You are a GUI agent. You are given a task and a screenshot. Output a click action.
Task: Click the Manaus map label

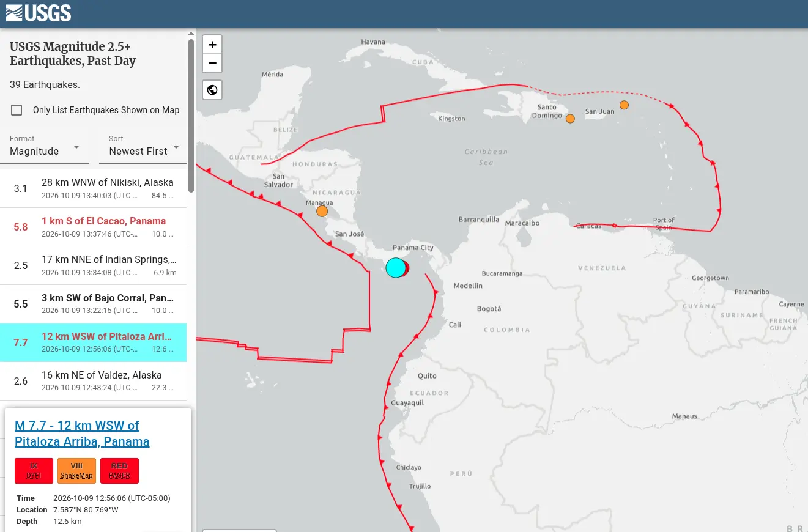pos(684,416)
